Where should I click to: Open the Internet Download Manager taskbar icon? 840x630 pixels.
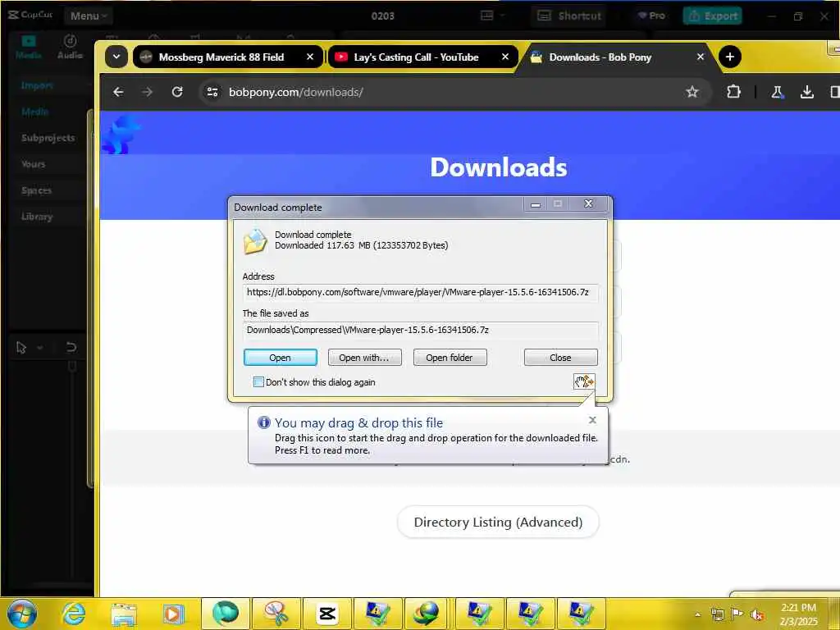tap(427, 614)
